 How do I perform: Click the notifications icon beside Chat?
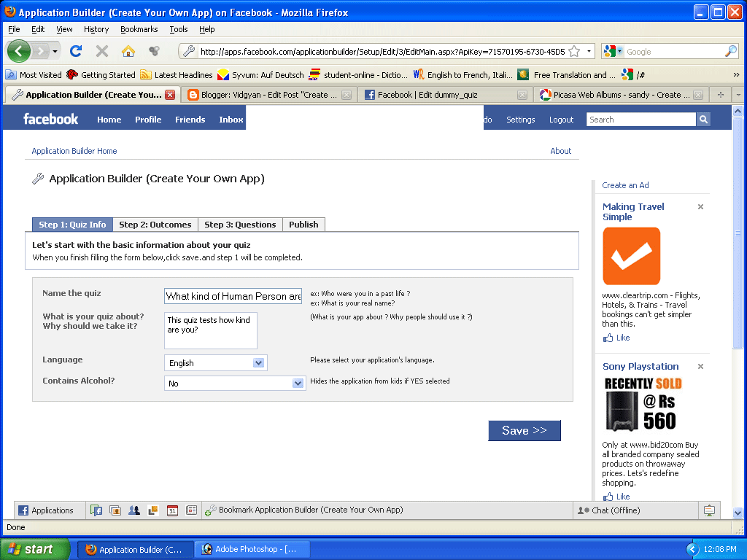(709, 510)
